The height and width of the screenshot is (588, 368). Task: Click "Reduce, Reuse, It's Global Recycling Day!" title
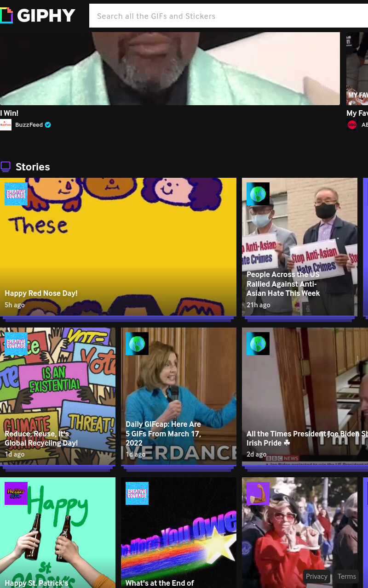coord(41,438)
